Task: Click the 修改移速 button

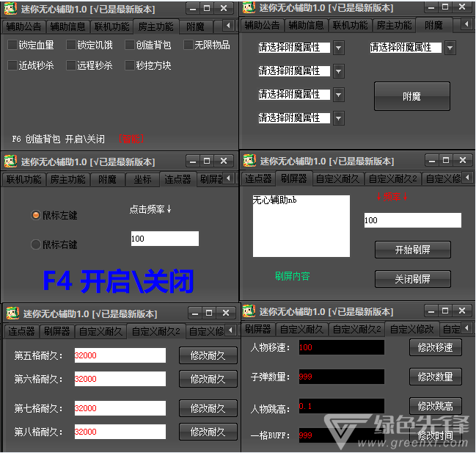Action: (436, 347)
